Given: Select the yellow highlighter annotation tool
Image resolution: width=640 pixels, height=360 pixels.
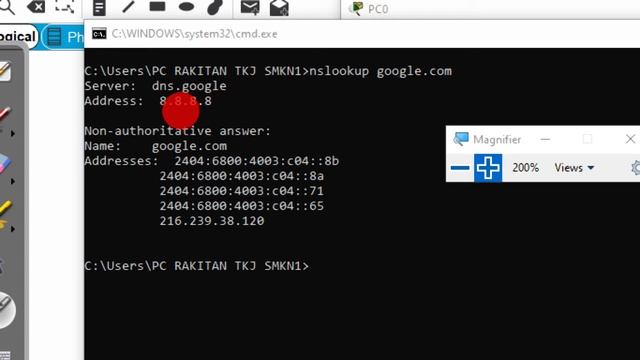Looking at the screenshot, I should [5, 213].
